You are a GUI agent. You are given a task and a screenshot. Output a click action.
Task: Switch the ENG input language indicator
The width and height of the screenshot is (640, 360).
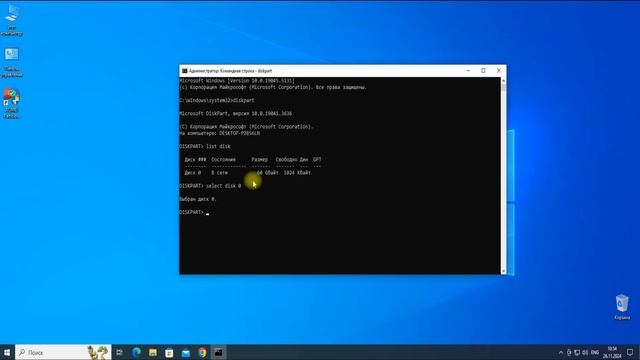pos(595,352)
